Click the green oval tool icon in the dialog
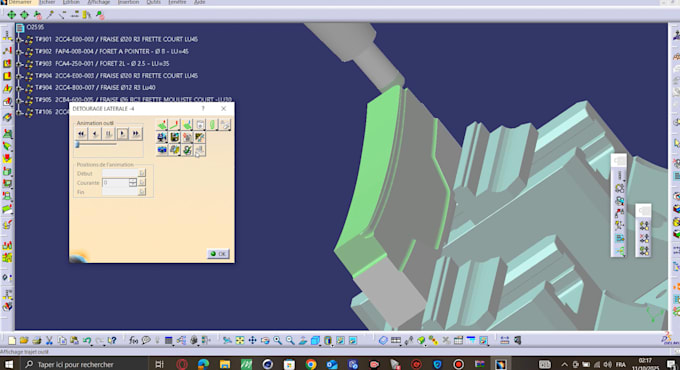The width and height of the screenshot is (680, 370). [212, 125]
